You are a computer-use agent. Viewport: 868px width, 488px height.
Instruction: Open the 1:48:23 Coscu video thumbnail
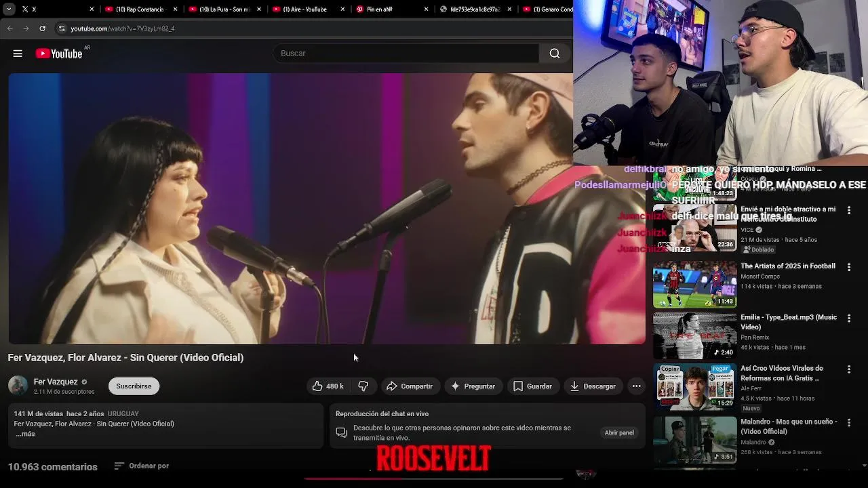[x=694, y=184]
